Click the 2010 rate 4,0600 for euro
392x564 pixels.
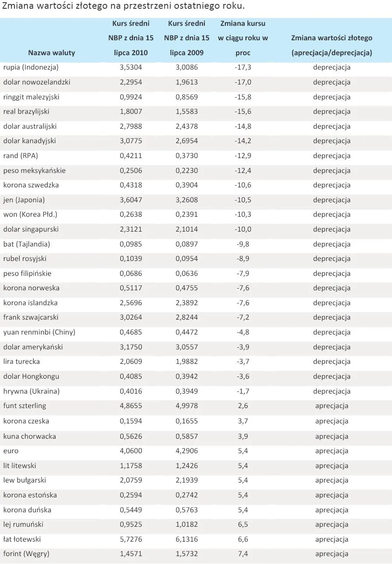pos(131,451)
